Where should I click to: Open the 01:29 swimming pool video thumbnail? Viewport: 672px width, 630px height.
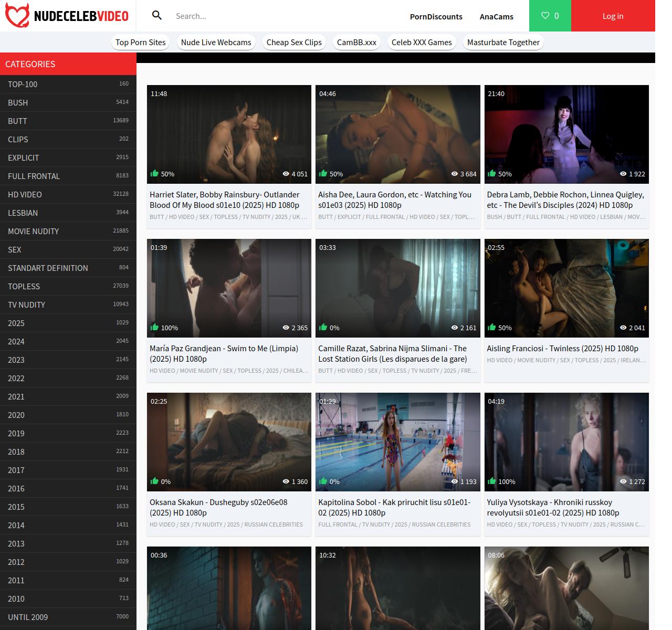click(397, 441)
